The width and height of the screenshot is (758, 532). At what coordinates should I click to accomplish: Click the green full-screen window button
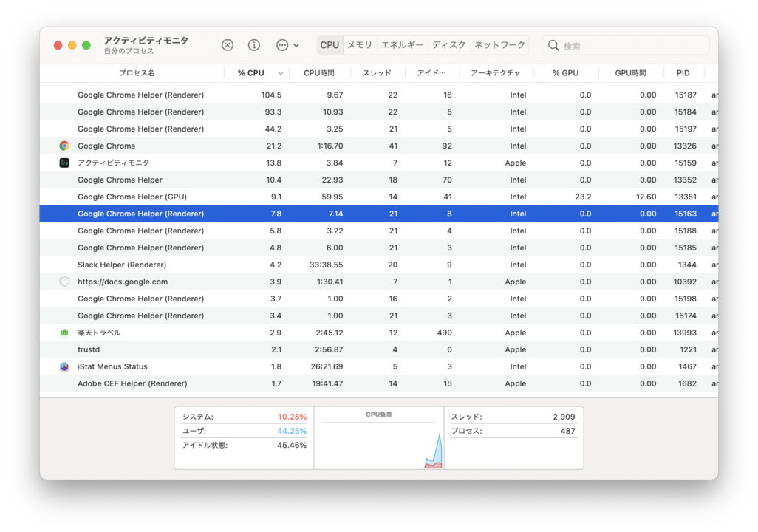(x=86, y=46)
